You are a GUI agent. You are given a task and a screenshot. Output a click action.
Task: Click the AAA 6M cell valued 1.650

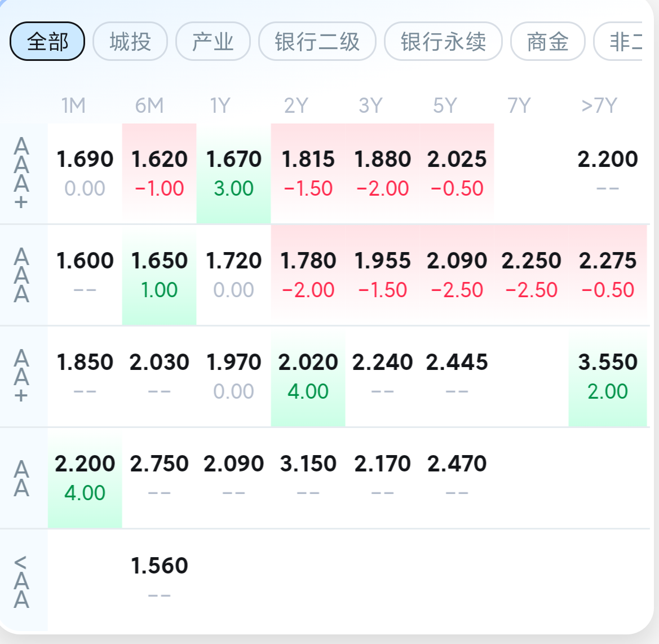click(160, 275)
